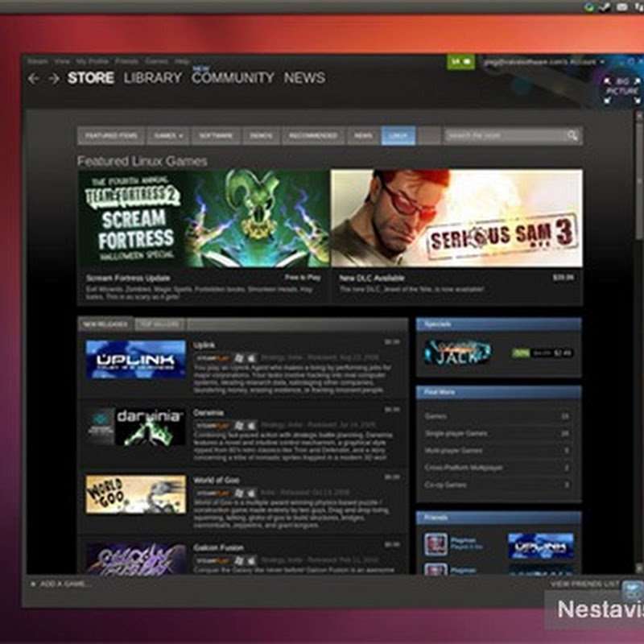Open the Games menu in menu bar
Image resolution: width=644 pixels, height=644 pixels.
coord(156,61)
